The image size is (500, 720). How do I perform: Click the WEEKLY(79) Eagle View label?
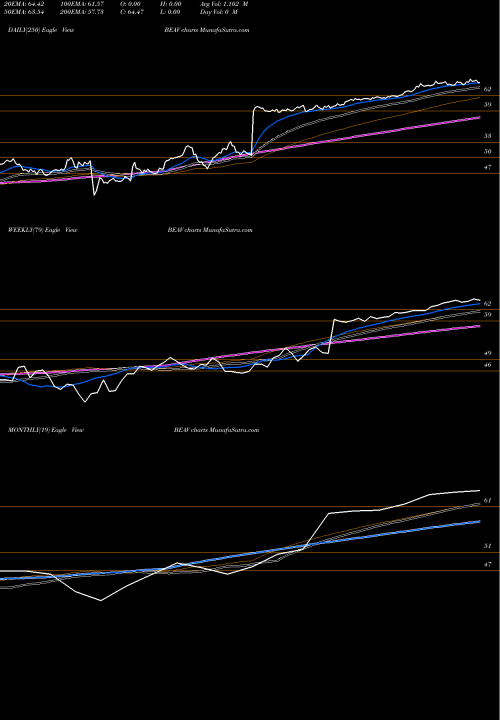43,230
